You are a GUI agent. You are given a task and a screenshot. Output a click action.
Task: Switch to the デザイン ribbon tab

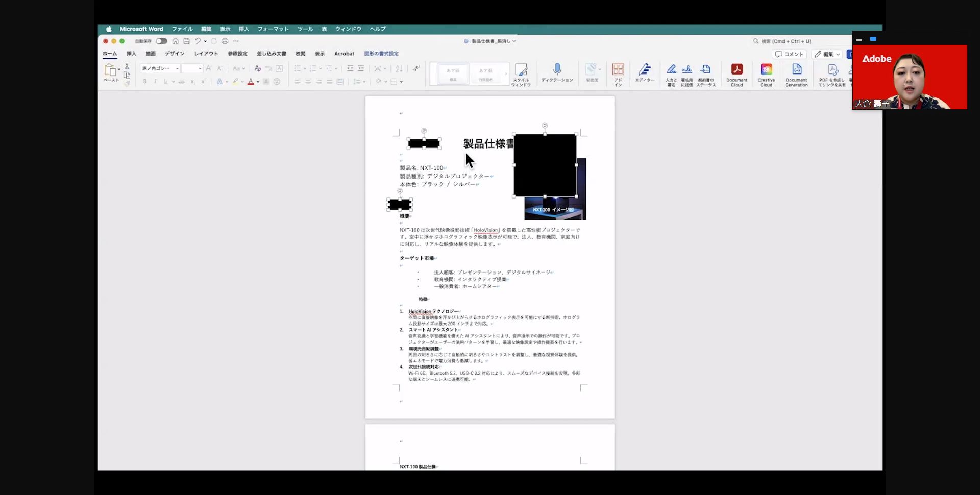(175, 54)
